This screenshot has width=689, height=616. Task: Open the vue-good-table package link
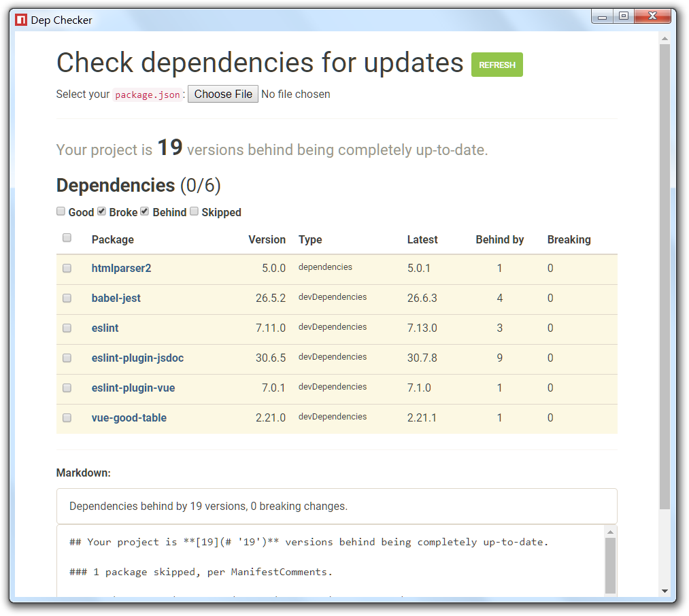(129, 417)
